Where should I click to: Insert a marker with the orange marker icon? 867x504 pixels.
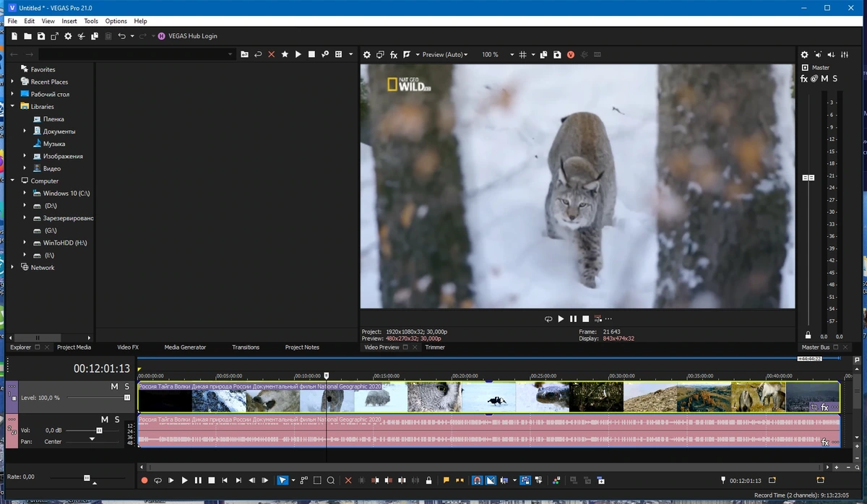(446, 480)
